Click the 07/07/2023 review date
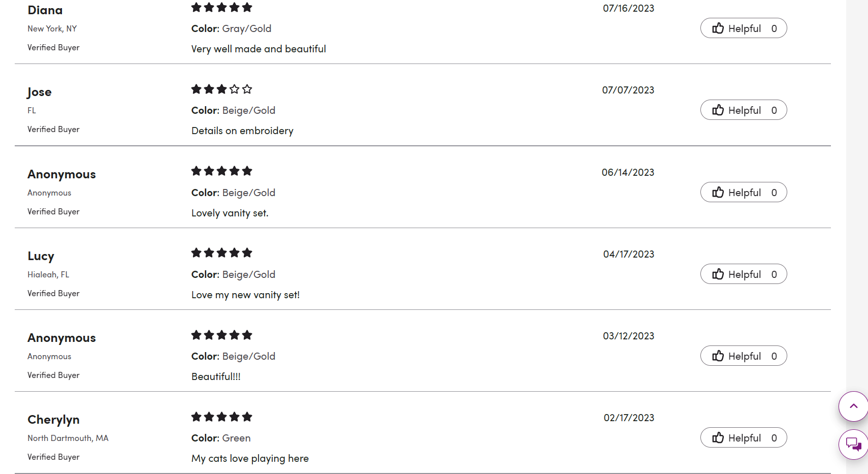This screenshot has width=868, height=474. pyautogui.click(x=628, y=90)
